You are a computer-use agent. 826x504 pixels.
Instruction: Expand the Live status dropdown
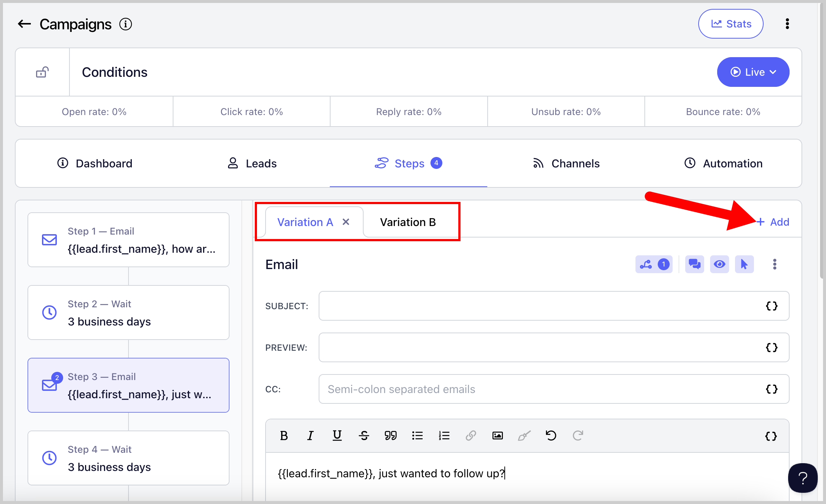(753, 72)
